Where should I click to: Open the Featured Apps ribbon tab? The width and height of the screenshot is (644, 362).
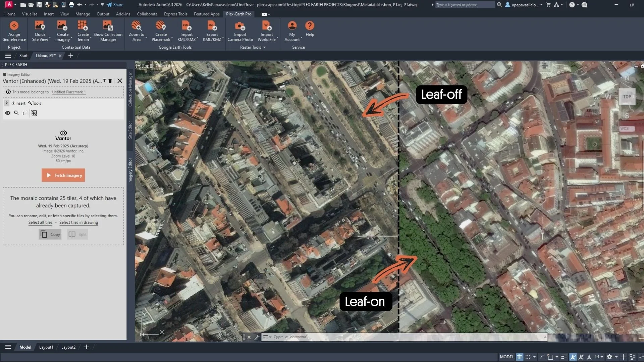click(207, 14)
